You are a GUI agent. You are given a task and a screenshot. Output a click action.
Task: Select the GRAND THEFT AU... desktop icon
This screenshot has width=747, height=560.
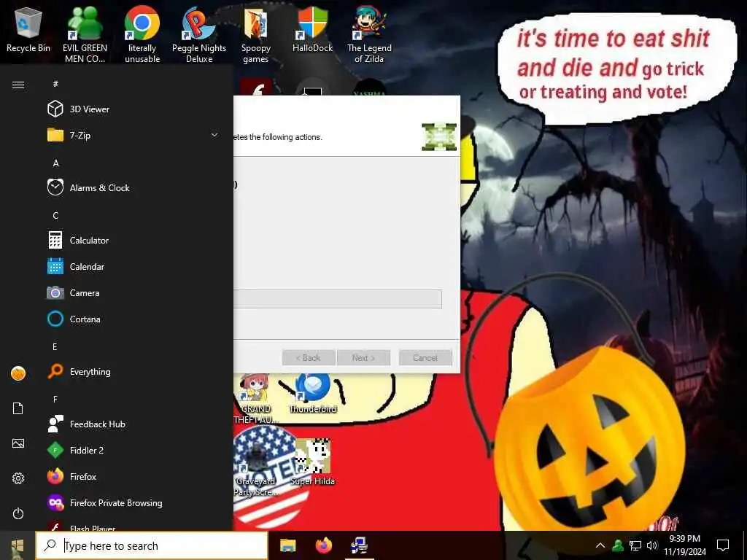256,399
